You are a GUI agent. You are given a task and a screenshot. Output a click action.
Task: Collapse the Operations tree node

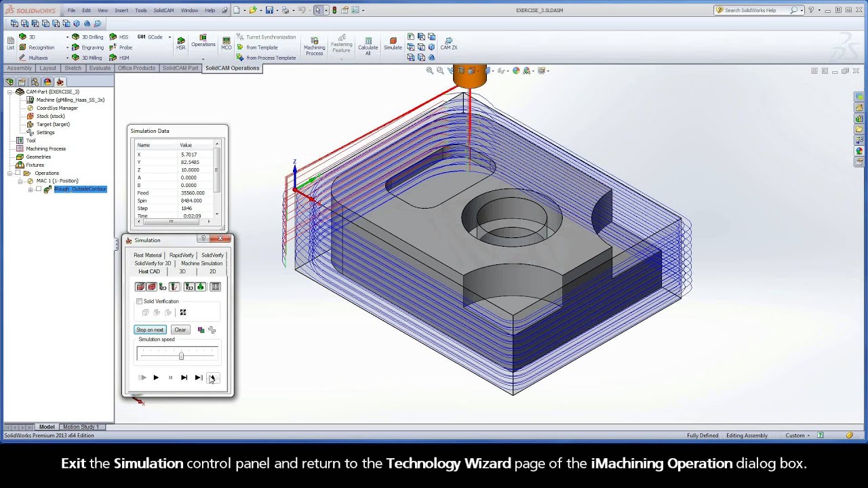[x=9, y=173]
